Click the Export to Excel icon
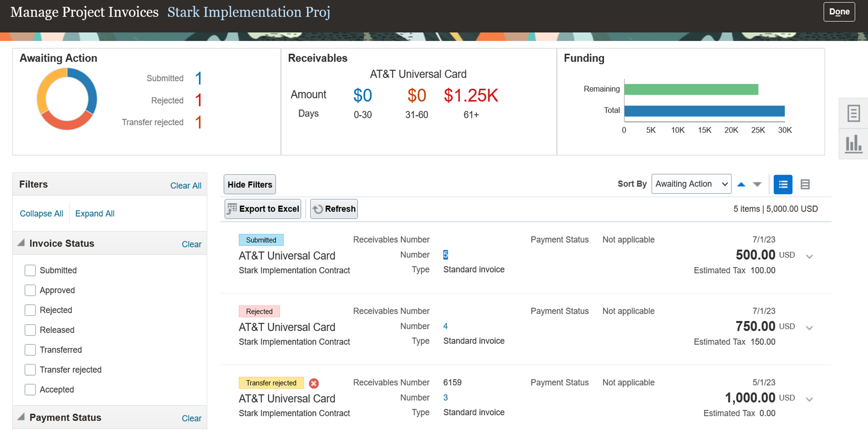This screenshot has width=868, height=430. pos(232,209)
